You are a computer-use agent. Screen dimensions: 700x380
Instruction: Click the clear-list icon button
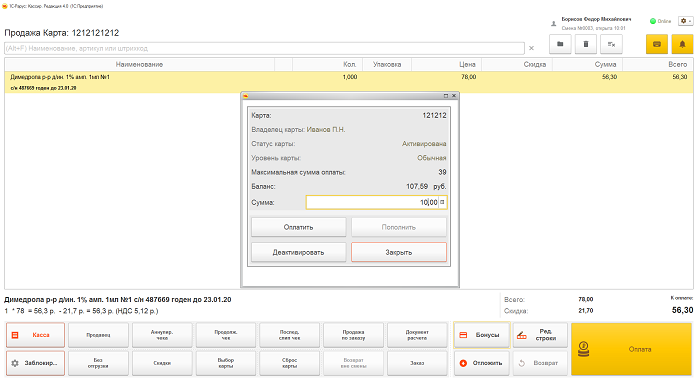(611, 44)
